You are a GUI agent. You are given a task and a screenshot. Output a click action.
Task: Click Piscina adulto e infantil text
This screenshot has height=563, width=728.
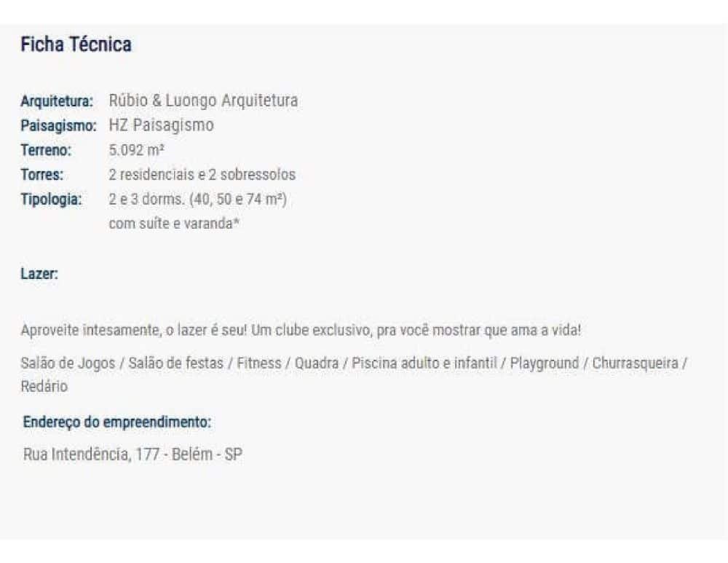point(424,363)
